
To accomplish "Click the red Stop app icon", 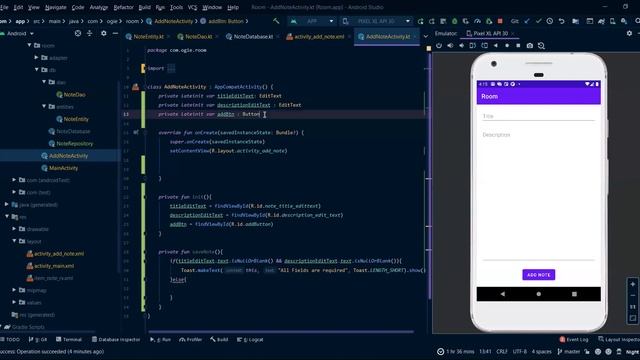I will click(x=500, y=21).
